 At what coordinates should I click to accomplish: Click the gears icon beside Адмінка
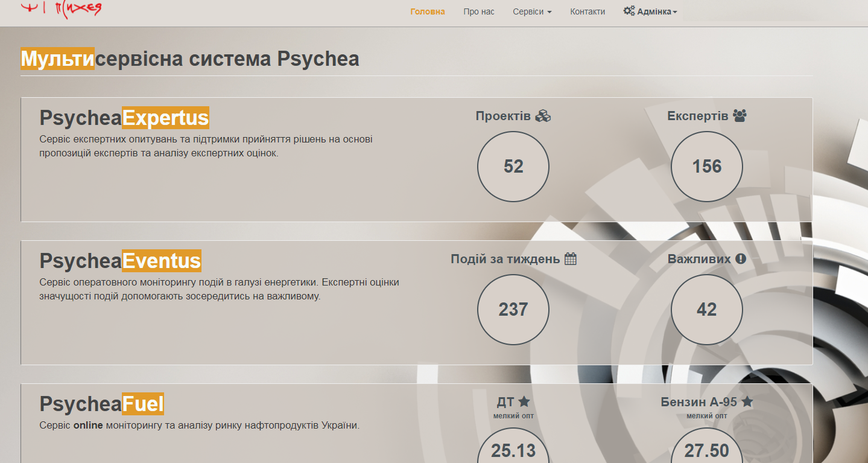(629, 11)
